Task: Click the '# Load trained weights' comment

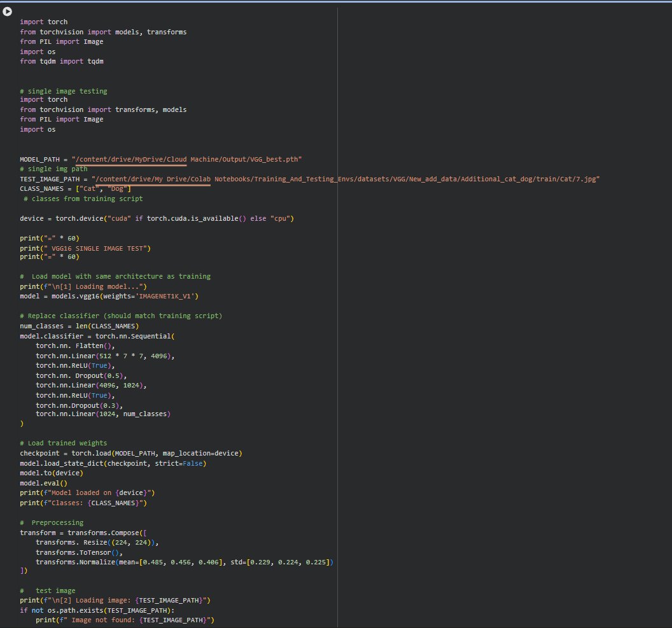Action: (64, 443)
